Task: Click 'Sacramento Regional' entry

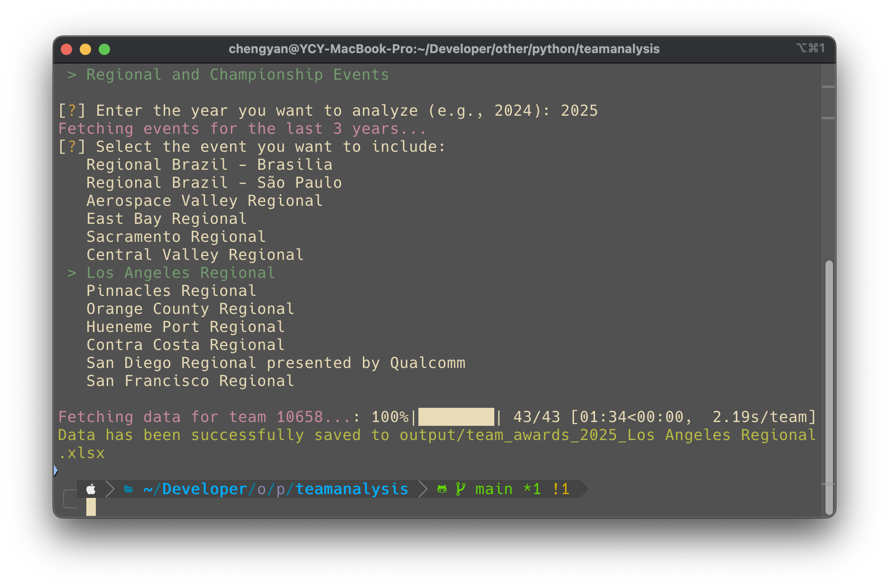Action: [176, 237]
